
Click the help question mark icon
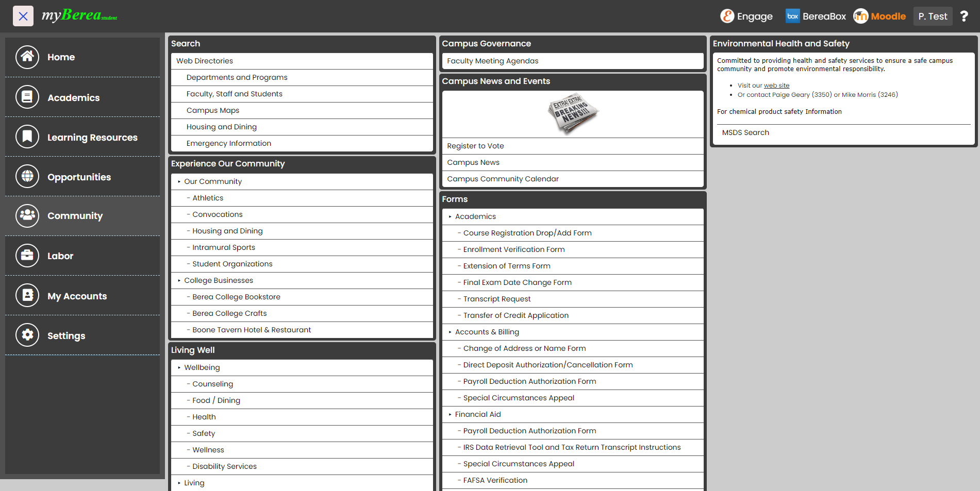click(964, 16)
